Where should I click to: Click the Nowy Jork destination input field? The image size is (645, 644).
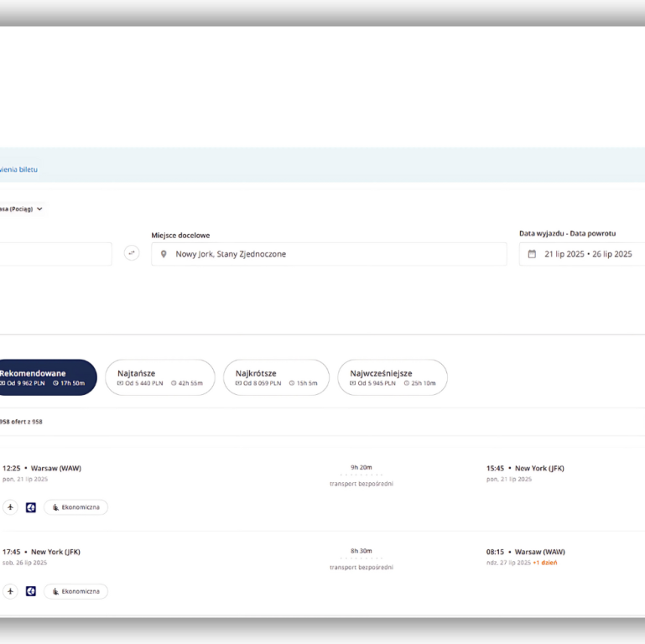(329, 254)
